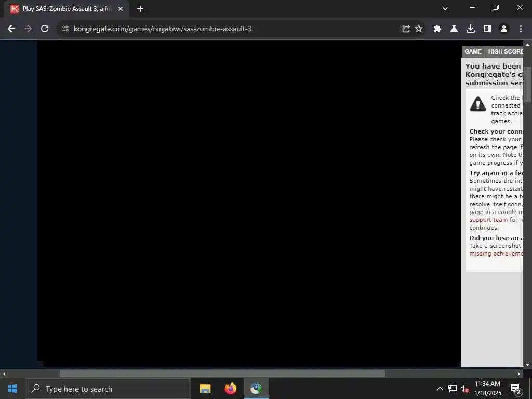This screenshot has height=399, width=532.
Task: Open the notification center icon
Action: click(x=515, y=389)
